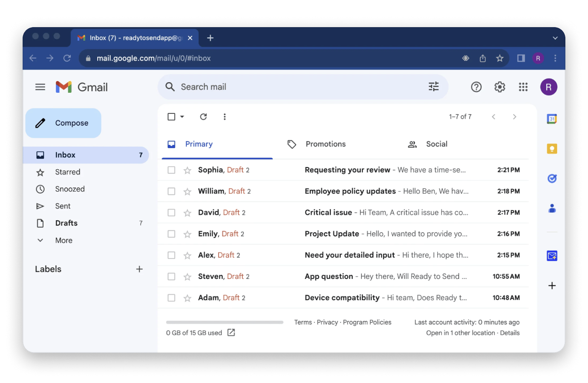The width and height of the screenshot is (588, 383).
Task: Open Contacts in side panel
Action: pyautogui.click(x=552, y=208)
